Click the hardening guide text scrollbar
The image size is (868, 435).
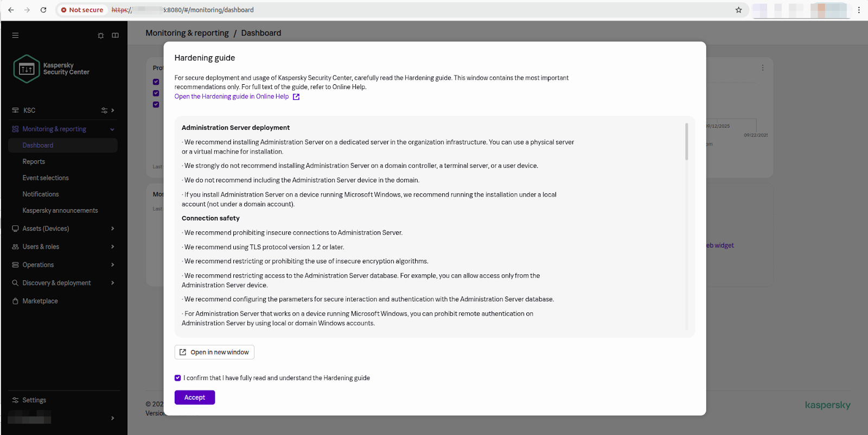686,142
